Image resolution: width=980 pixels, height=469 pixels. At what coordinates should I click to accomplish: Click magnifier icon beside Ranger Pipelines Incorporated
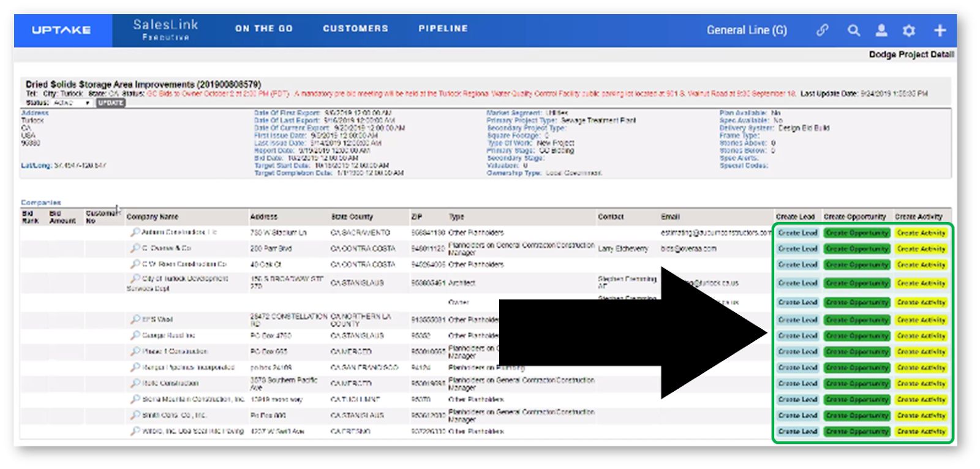click(135, 367)
